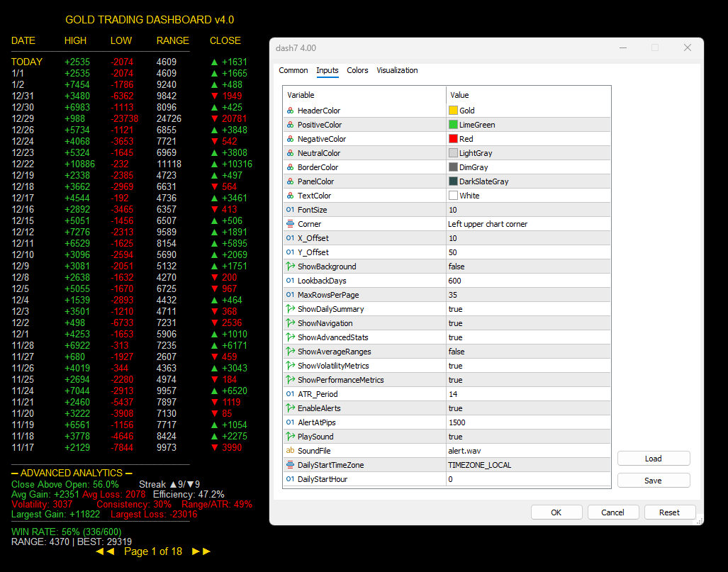Toggle ShowAverageRanges value false
The height and width of the screenshot is (572, 728).
click(528, 352)
